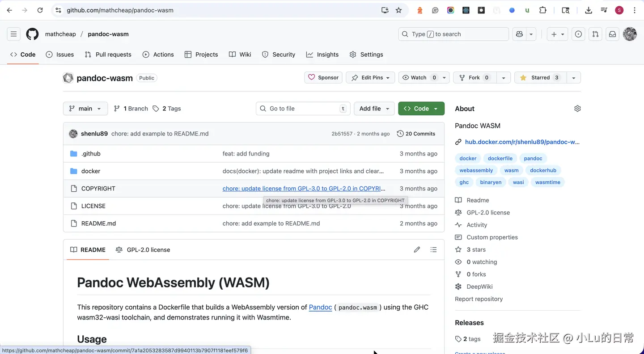
Task: Click the Type / to search box
Action: coord(453,34)
